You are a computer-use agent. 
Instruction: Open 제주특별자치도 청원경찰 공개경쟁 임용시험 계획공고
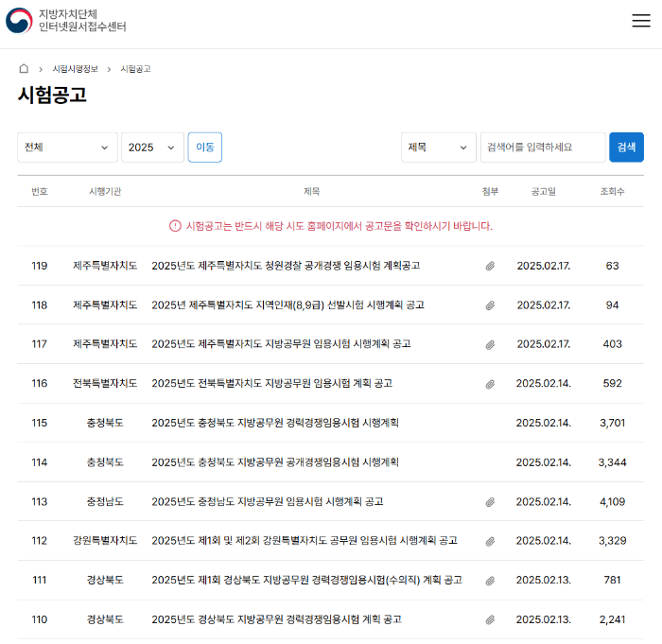[286, 266]
